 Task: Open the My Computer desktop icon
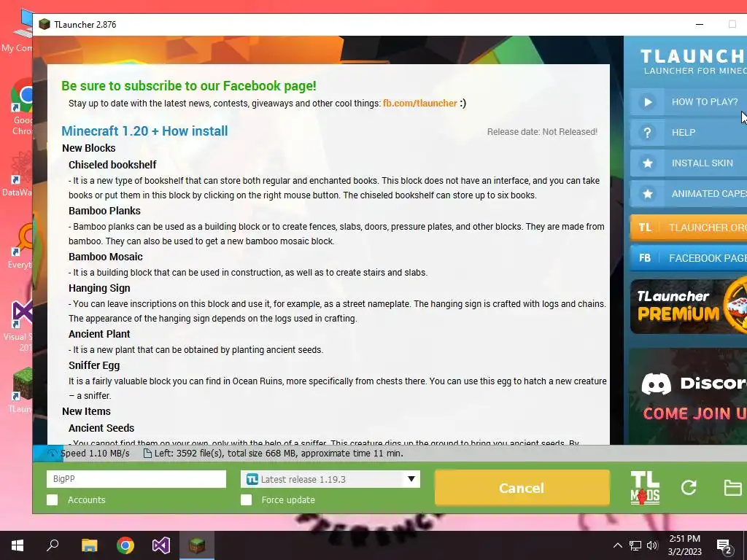(18, 31)
